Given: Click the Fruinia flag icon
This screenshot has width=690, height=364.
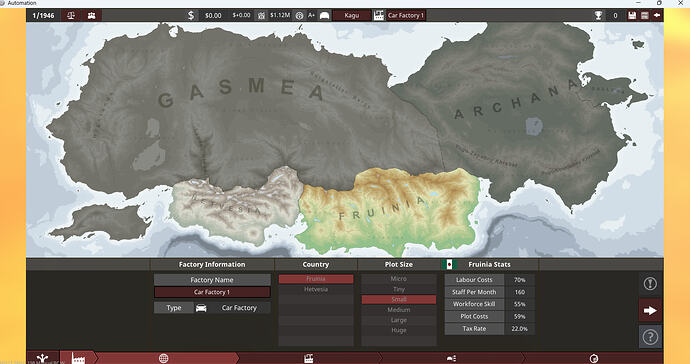Looking at the screenshot, I should pyautogui.click(x=449, y=265).
